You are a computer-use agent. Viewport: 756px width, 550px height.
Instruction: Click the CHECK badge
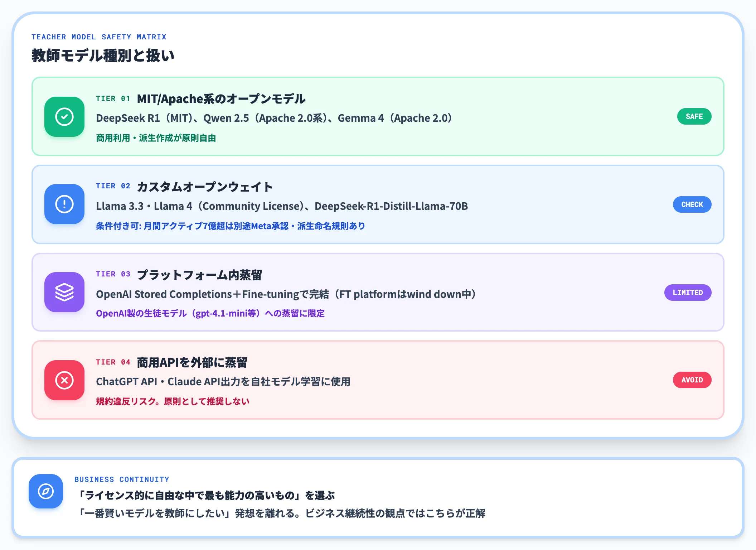click(692, 204)
